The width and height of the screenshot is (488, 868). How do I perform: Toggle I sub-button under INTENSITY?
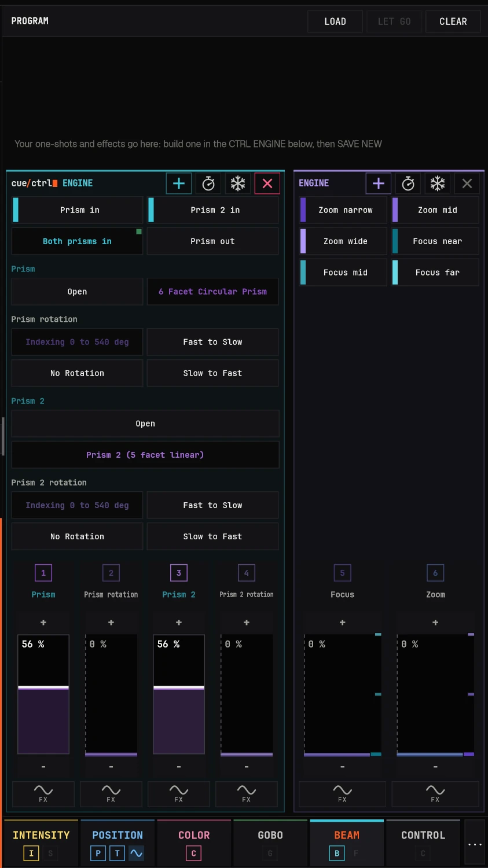coord(31,853)
